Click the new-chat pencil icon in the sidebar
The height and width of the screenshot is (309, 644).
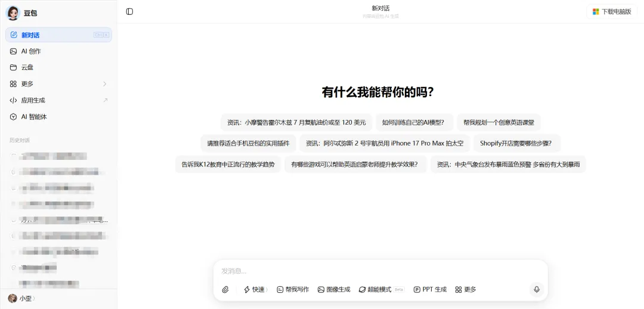14,35
